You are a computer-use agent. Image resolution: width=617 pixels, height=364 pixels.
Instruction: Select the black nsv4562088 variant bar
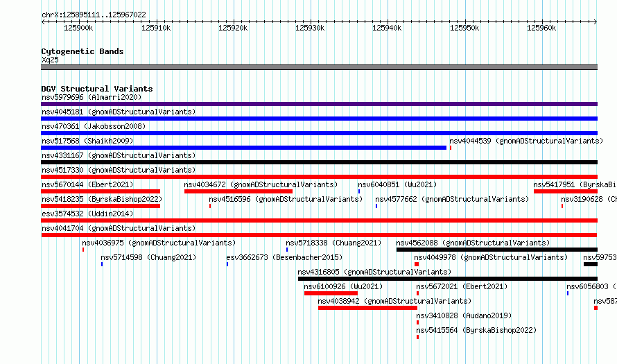(497, 250)
